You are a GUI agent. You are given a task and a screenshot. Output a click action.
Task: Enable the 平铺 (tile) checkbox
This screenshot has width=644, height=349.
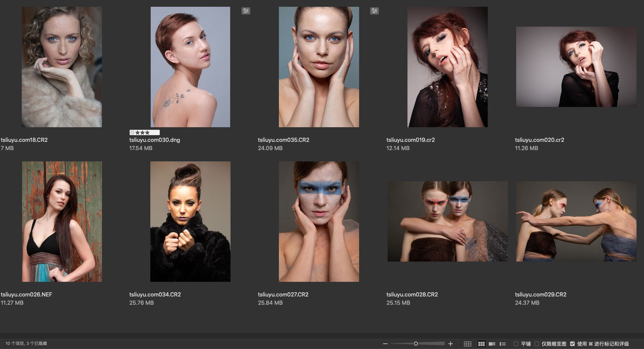516,344
